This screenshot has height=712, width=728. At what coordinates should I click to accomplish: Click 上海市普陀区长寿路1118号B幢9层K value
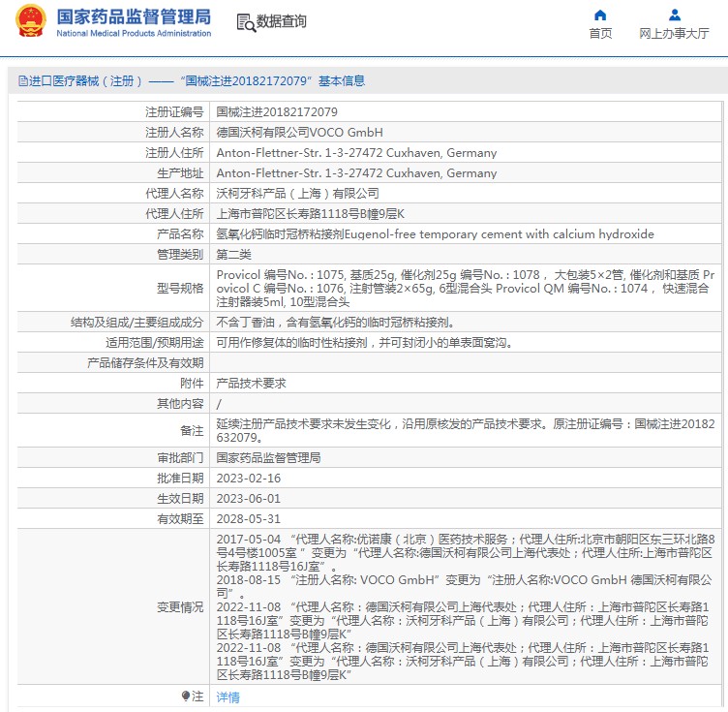point(310,214)
